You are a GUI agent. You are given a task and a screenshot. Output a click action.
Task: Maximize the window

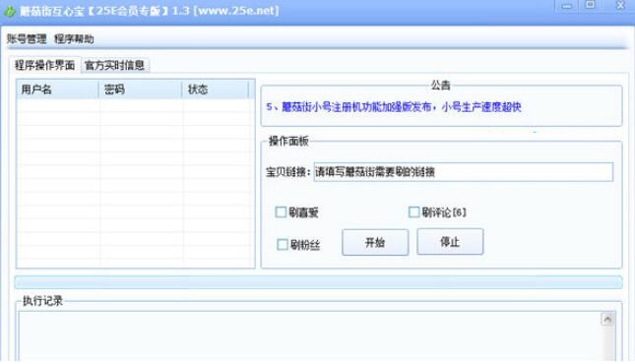[x=591, y=5]
